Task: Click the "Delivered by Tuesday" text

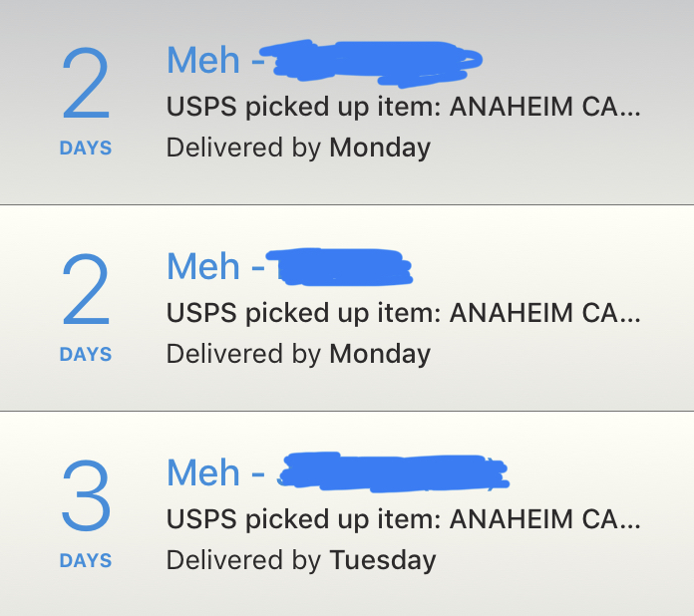Action: click(301, 560)
